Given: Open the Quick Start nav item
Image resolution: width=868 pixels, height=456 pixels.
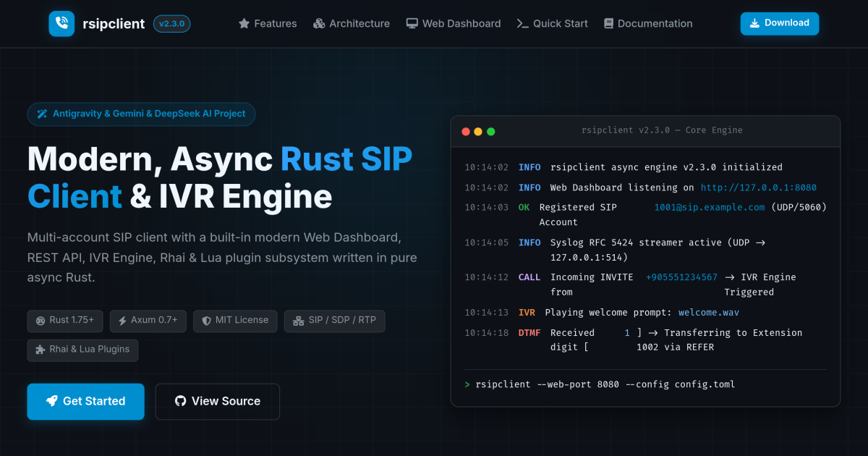Looking at the screenshot, I should point(553,24).
